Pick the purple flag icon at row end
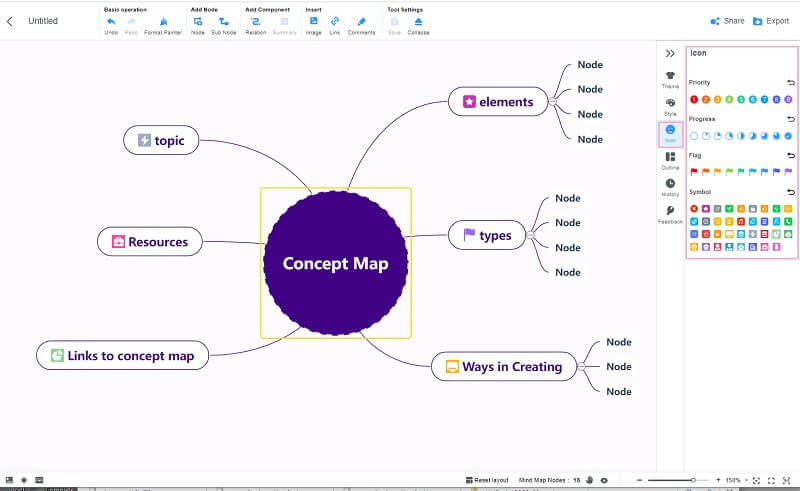This screenshot has width=800, height=491. 788,172
